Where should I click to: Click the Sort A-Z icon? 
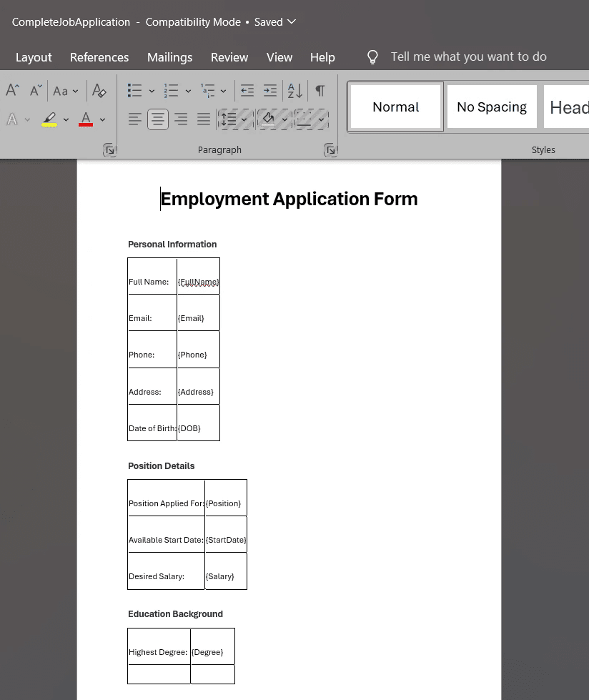click(x=295, y=91)
